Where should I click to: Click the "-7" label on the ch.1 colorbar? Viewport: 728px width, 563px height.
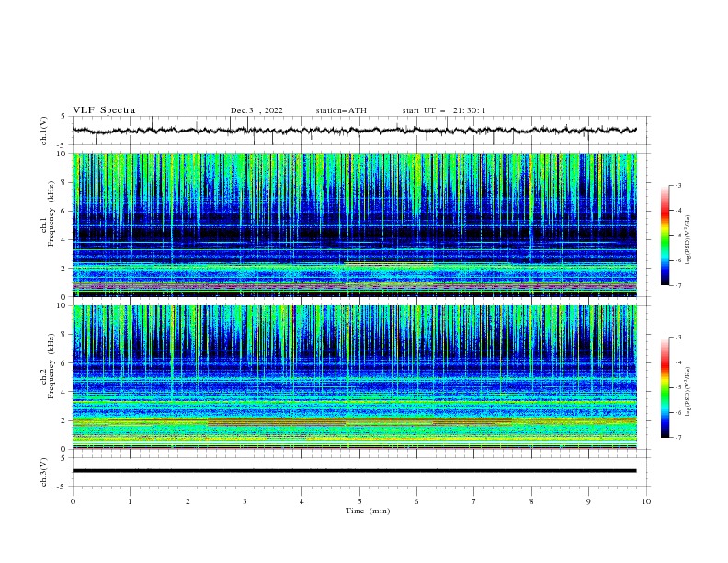point(677,285)
